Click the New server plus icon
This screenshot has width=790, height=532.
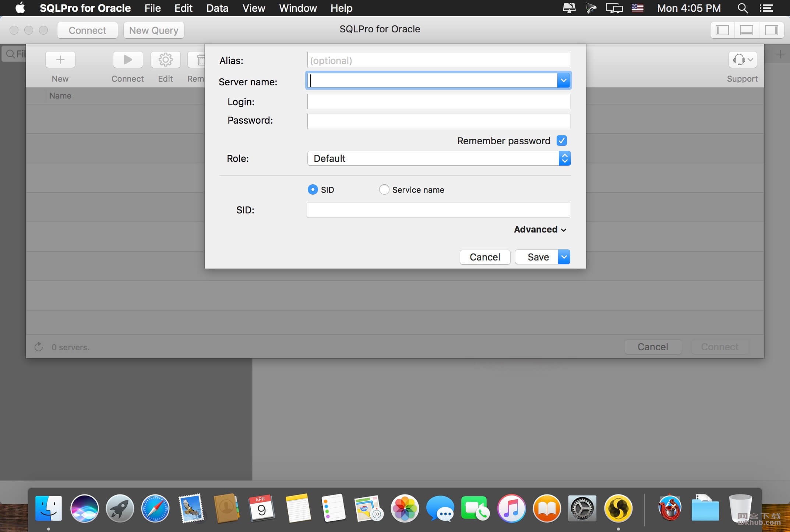click(x=60, y=60)
